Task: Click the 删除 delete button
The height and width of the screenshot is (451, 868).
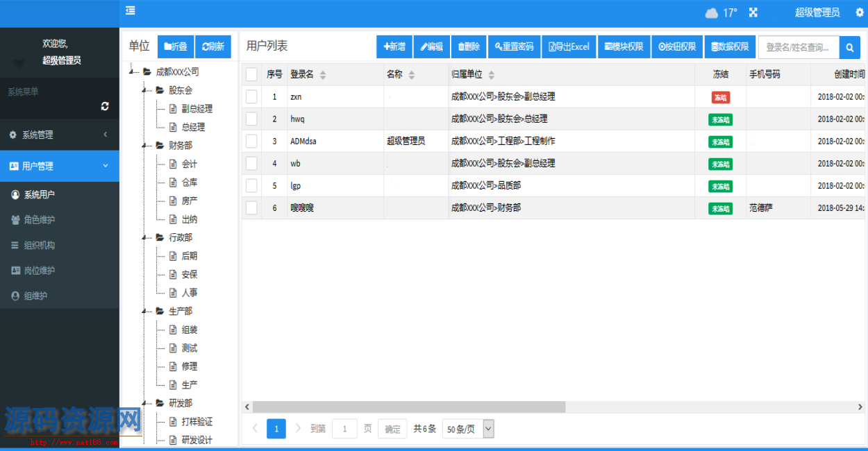Action: click(469, 46)
